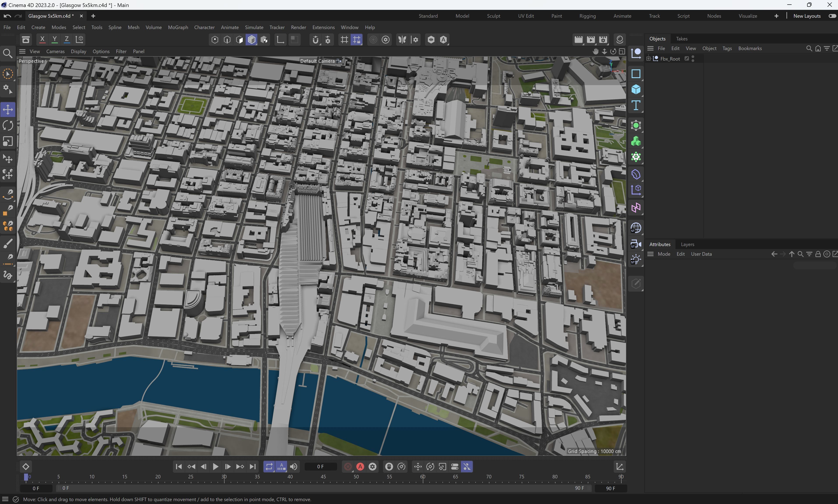The image size is (838, 504).
Task: Click the viewport rotate camera icon
Action: [613, 51]
